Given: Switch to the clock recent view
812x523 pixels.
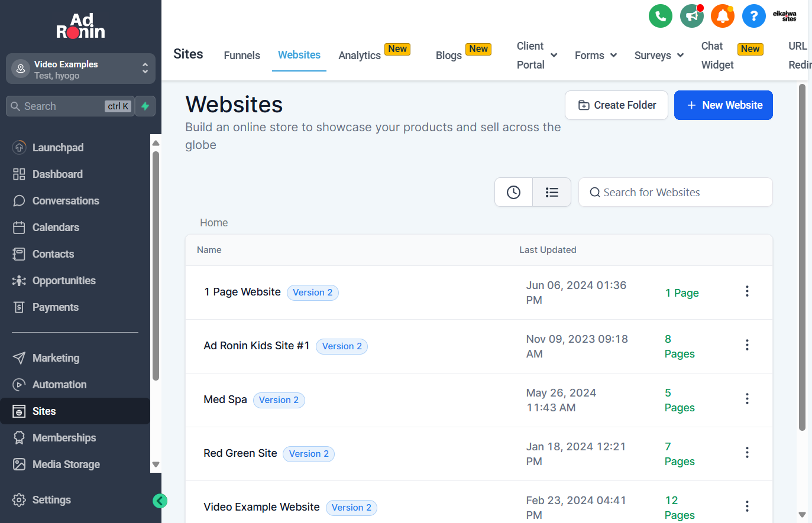Looking at the screenshot, I should point(514,192).
